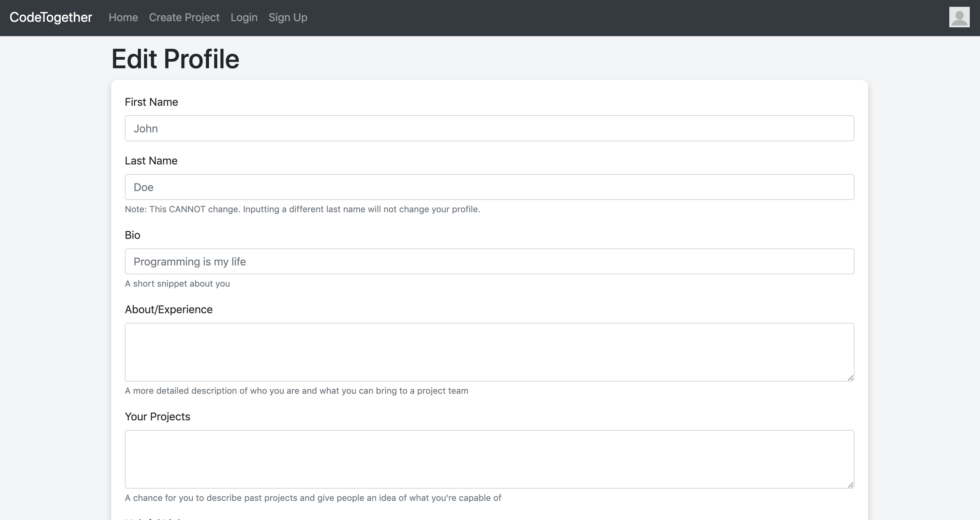Click the CodeTogether logo
This screenshot has height=520, width=980.
click(x=50, y=17)
